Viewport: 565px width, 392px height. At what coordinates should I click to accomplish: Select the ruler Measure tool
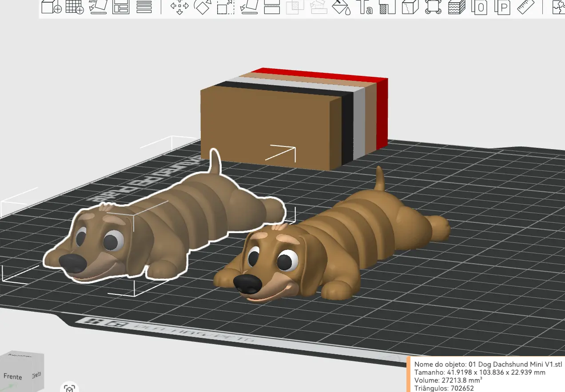click(x=526, y=7)
